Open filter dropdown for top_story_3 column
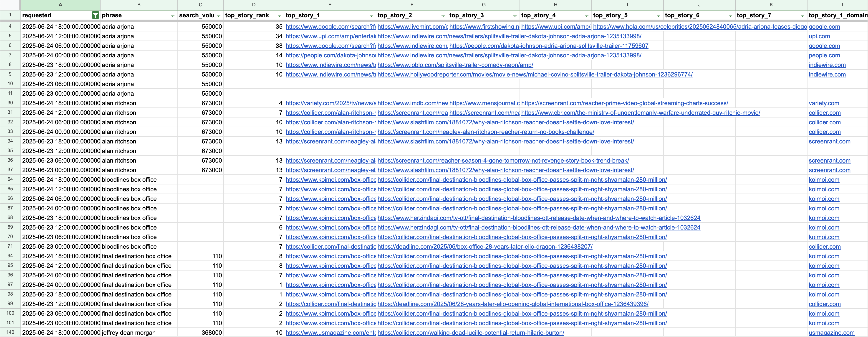Screen dimensions: 868x337 tap(515, 15)
